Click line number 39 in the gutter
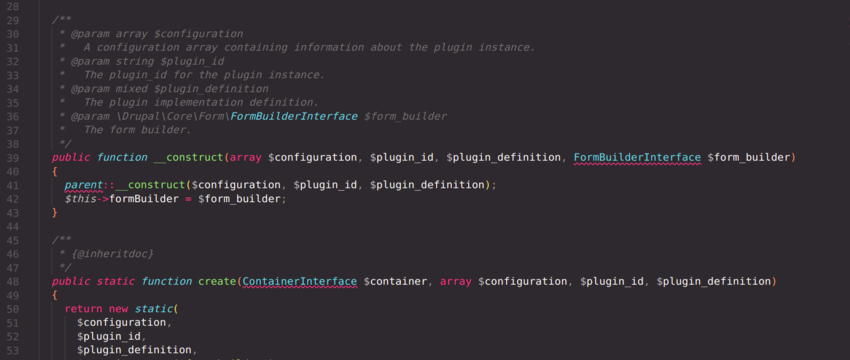Screen dimensions: 850x360 pos(12,158)
